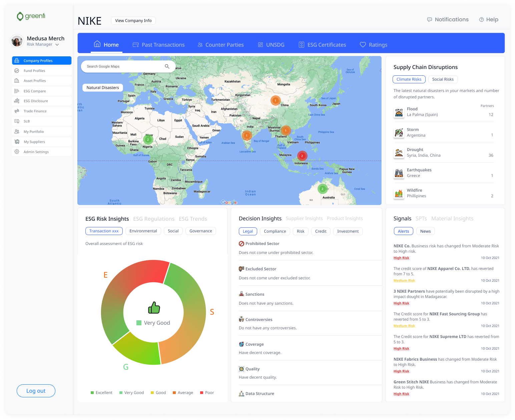The image size is (515, 420).
Task: Open Fund Profiles in the sidebar
Action: point(34,71)
